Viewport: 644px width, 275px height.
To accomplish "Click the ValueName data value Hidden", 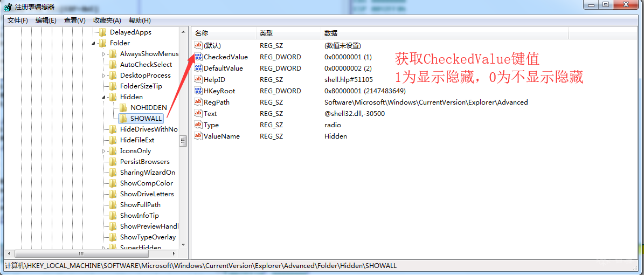I will click(336, 136).
